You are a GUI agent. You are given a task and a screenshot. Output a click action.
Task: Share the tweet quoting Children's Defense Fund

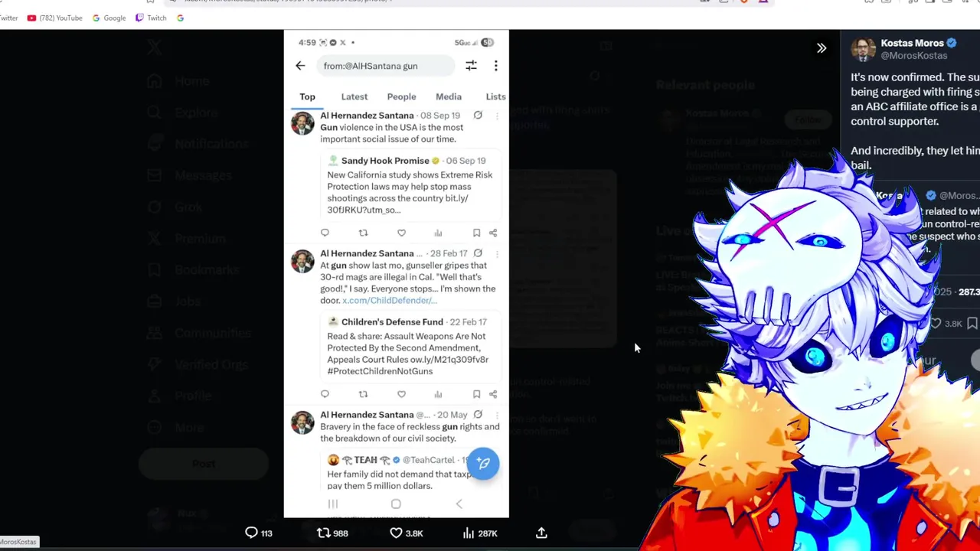coord(493,394)
